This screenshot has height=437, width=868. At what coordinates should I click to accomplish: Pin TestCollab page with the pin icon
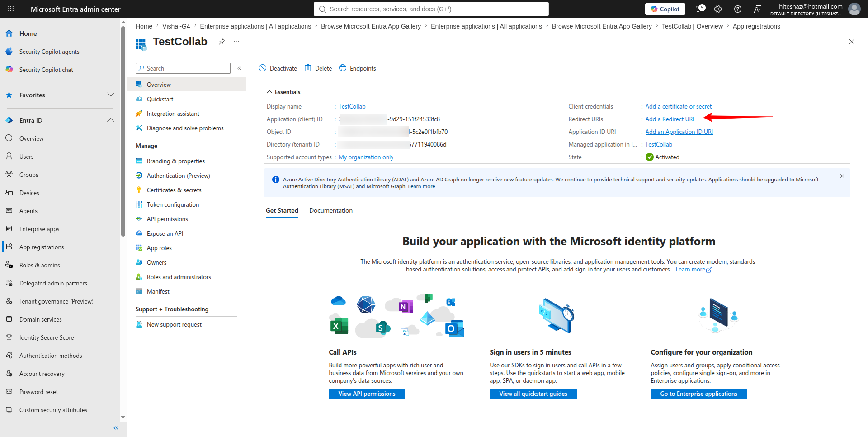tap(222, 42)
